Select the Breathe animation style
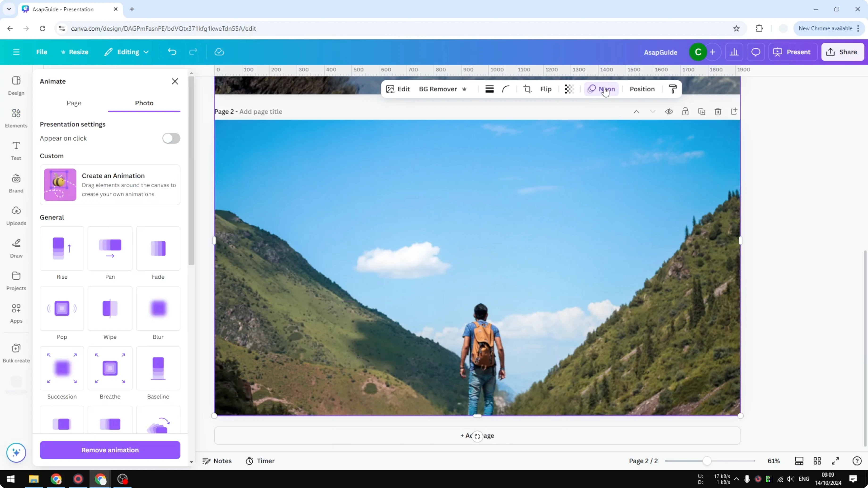This screenshot has width=868, height=488. [110, 368]
